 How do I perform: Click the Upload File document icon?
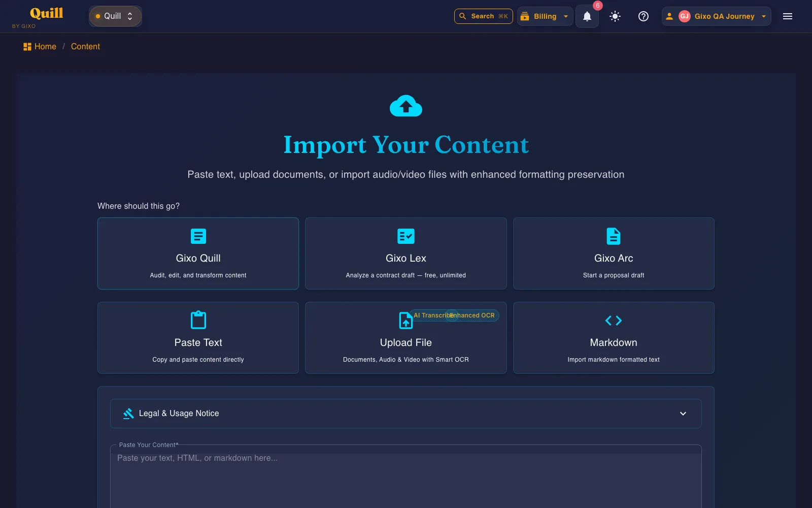coord(405,321)
